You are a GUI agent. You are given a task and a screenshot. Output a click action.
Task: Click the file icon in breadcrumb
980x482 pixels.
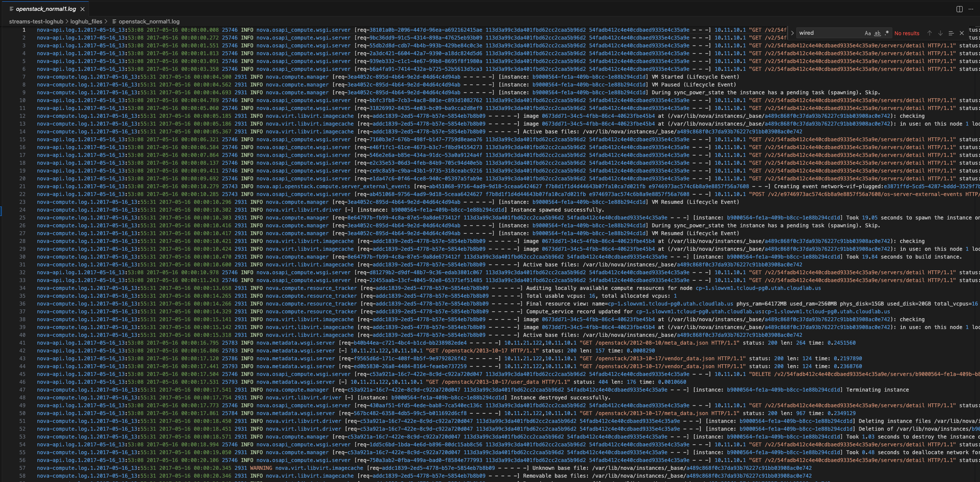click(114, 21)
